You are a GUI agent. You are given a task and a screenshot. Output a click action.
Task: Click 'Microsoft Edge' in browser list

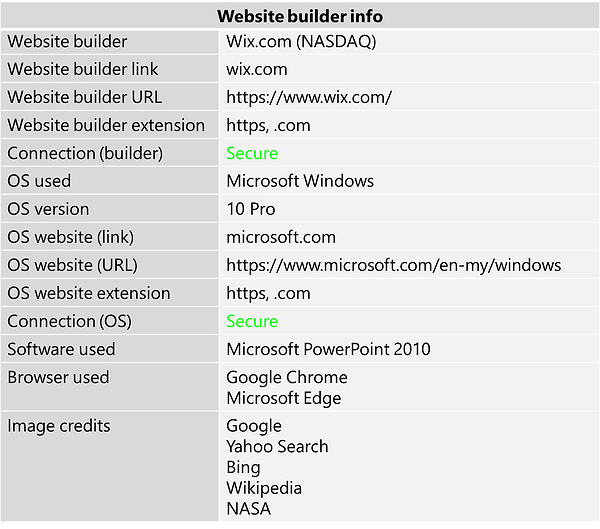284,399
